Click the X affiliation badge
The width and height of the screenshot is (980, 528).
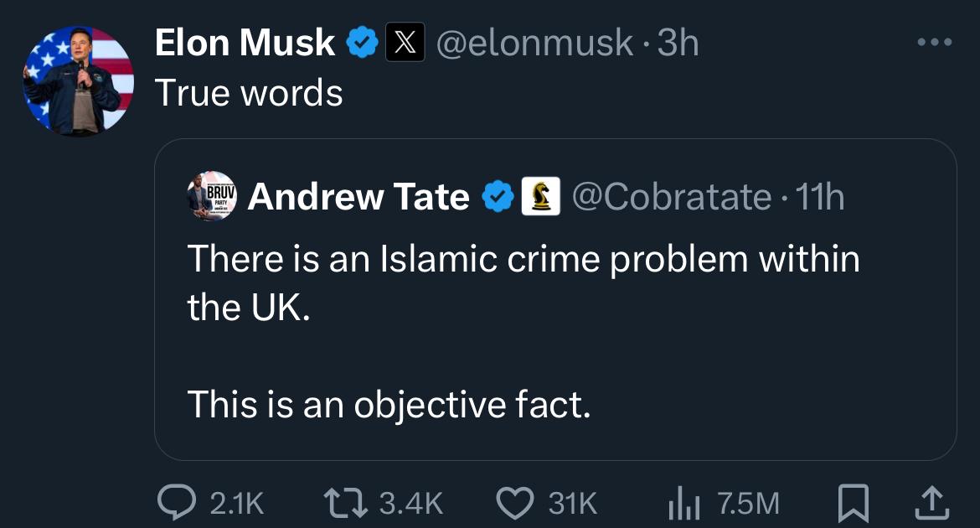coord(405,43)
